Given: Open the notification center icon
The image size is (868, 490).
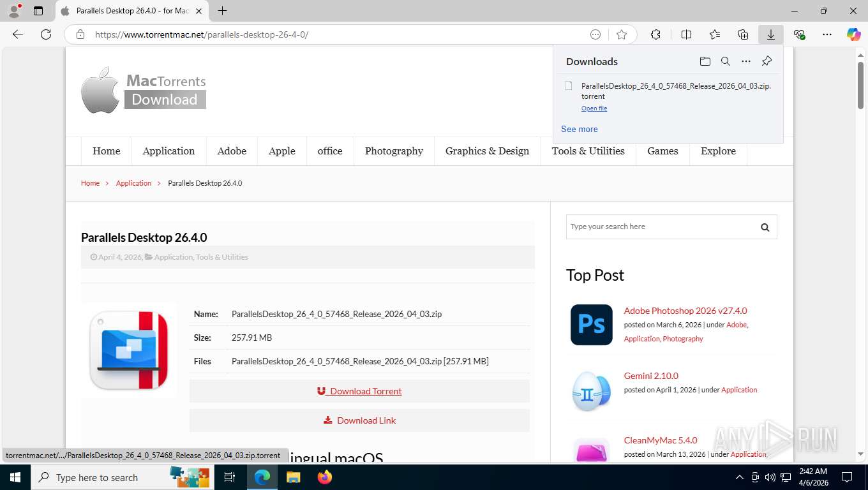Looking at the screenshot, I should click(847, 477).
